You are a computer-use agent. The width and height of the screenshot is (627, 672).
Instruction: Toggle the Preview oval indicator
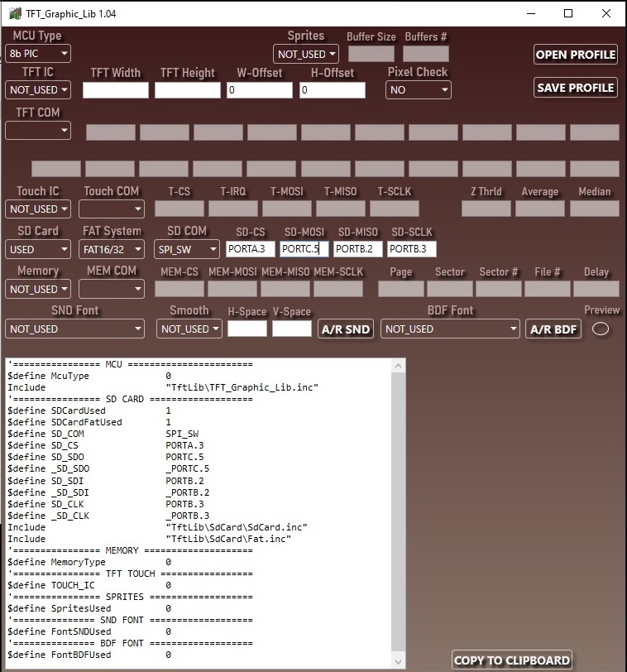[x=601, y=329]
